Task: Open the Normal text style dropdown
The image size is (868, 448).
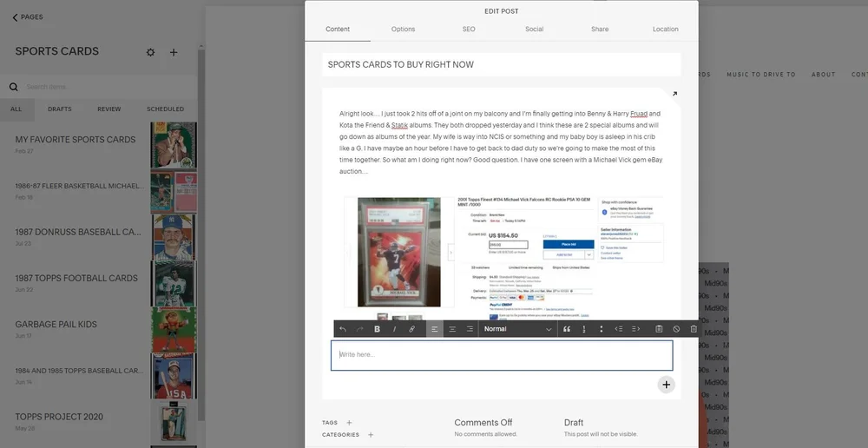Action: pos(517,329)
